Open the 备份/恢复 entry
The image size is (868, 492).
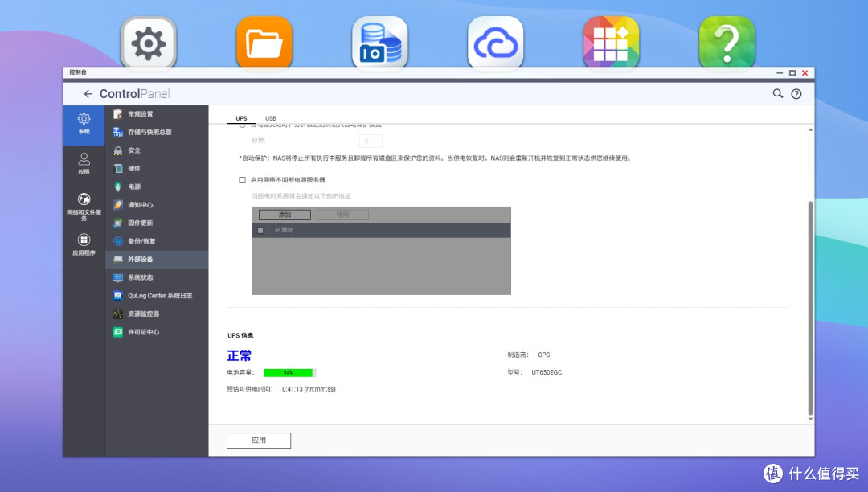coord(157,241)
